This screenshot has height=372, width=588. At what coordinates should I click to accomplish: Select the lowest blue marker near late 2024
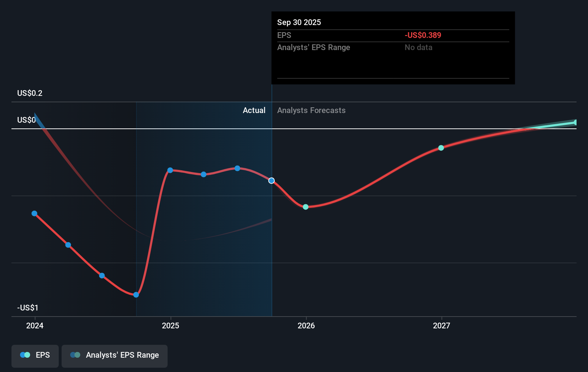(x=136, y=295)
